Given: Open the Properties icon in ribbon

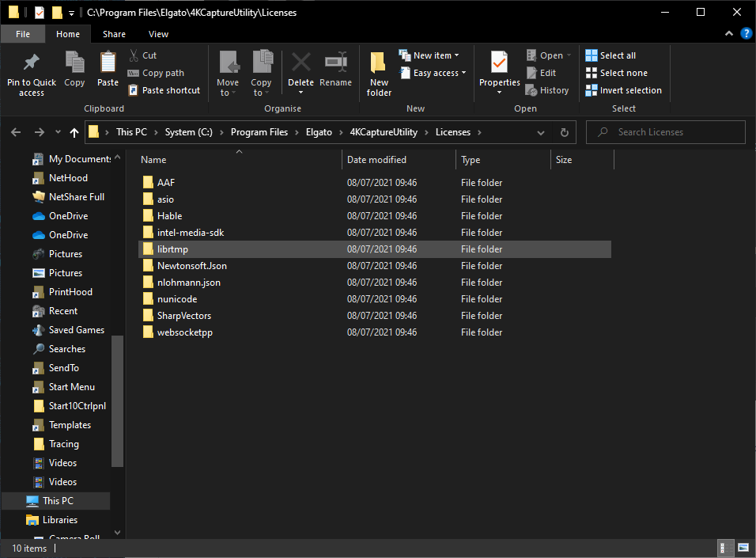Looking at the screenshot, I should [499, 63].
